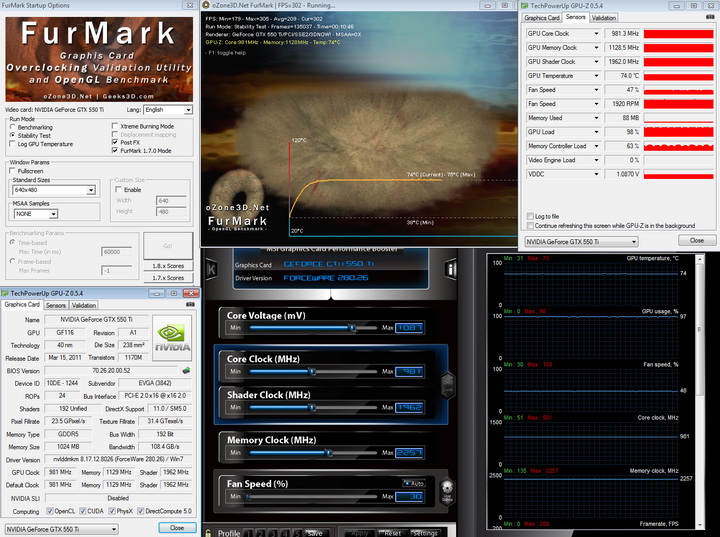Click the Core Voltage max value field
Screen dimensions: 720x537
(x=411, y=327)
